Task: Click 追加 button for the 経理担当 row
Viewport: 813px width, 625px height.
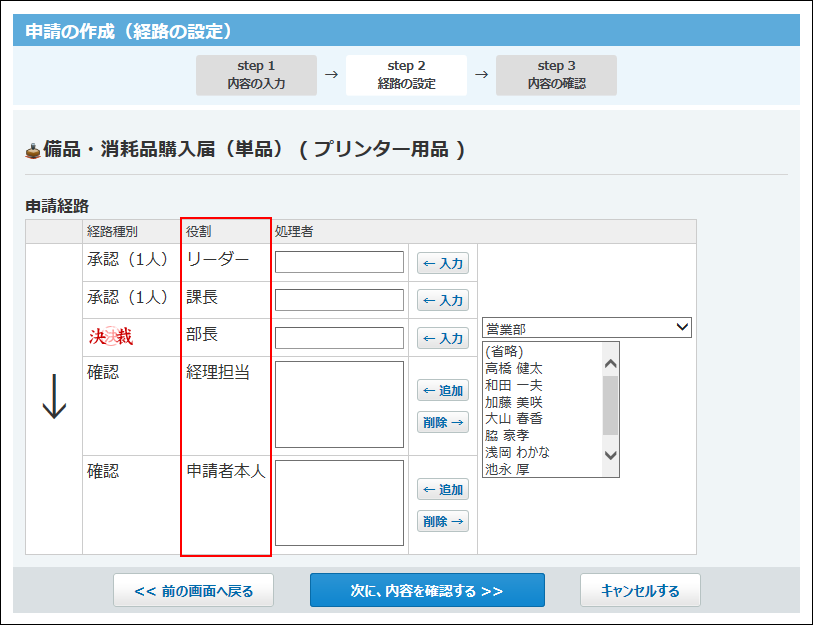Action: tap(443, 391)
